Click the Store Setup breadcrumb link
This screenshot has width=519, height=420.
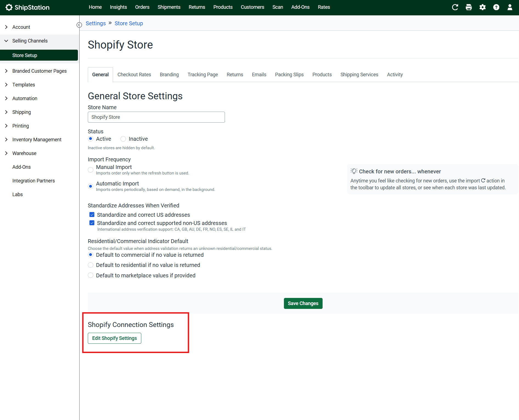point(129,23)
